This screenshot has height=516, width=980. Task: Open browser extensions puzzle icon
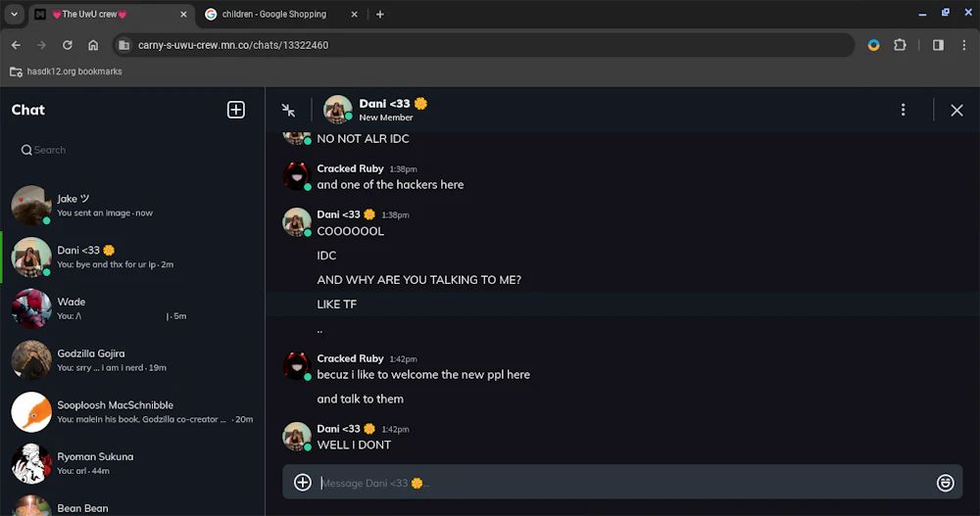(x=900, y=45)
